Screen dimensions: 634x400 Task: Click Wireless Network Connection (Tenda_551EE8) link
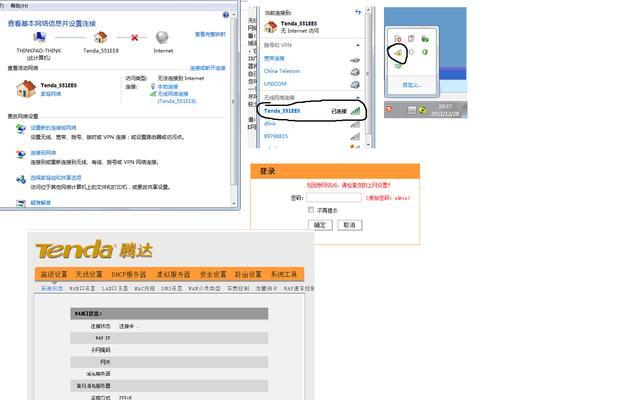pos(177,97)
